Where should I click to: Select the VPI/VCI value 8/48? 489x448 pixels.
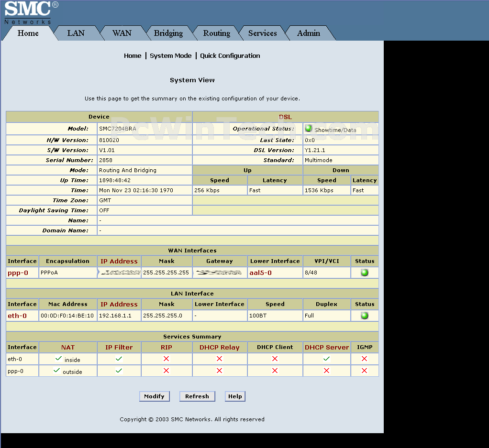click(x=311, y=273)
